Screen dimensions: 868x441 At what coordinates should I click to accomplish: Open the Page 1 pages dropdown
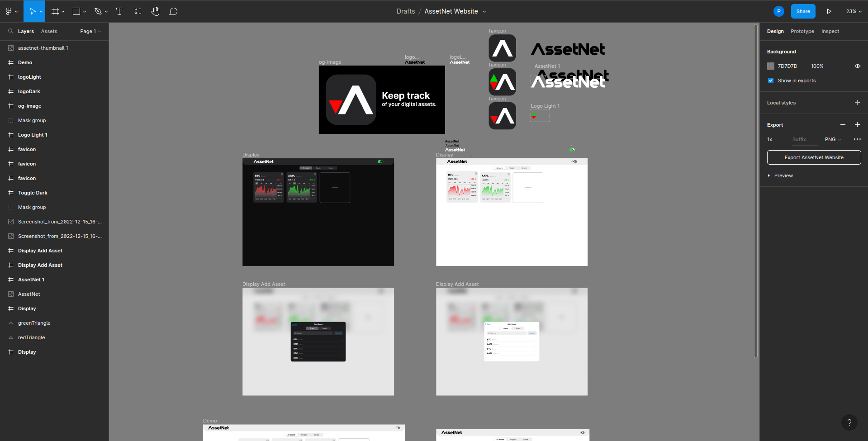90,31
